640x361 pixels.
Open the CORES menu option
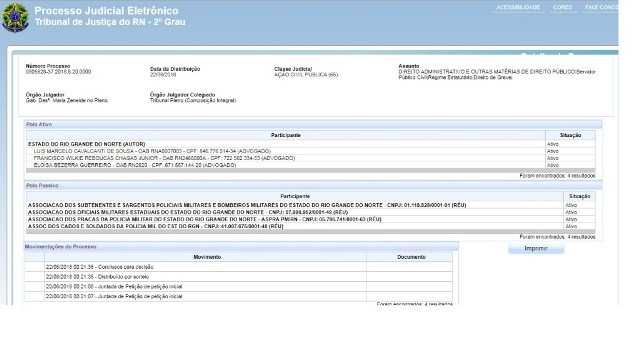(562, 7)
